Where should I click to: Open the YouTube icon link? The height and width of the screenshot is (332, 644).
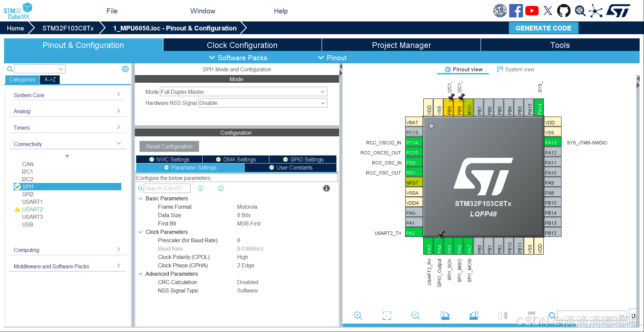coord(532,11)
